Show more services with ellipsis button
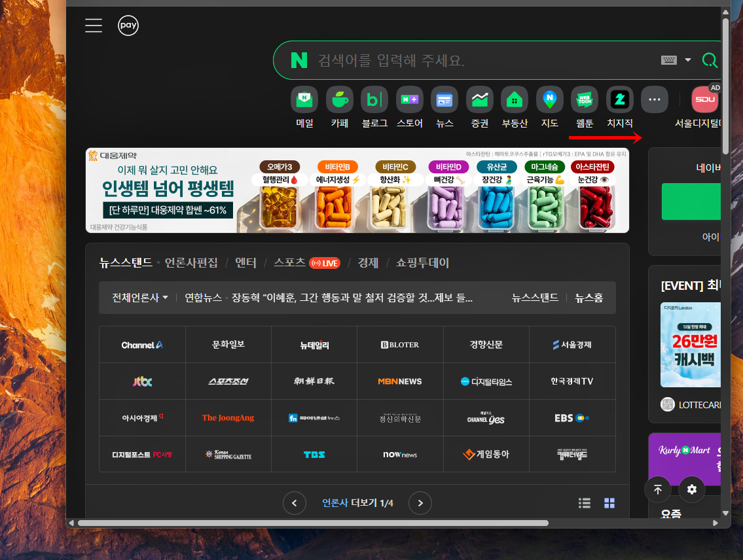This screenshot has width=743, height=560. point(655,99)
